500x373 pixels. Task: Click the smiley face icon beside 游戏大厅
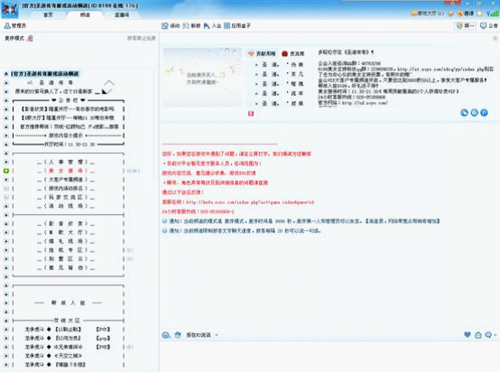coord(451,13)
